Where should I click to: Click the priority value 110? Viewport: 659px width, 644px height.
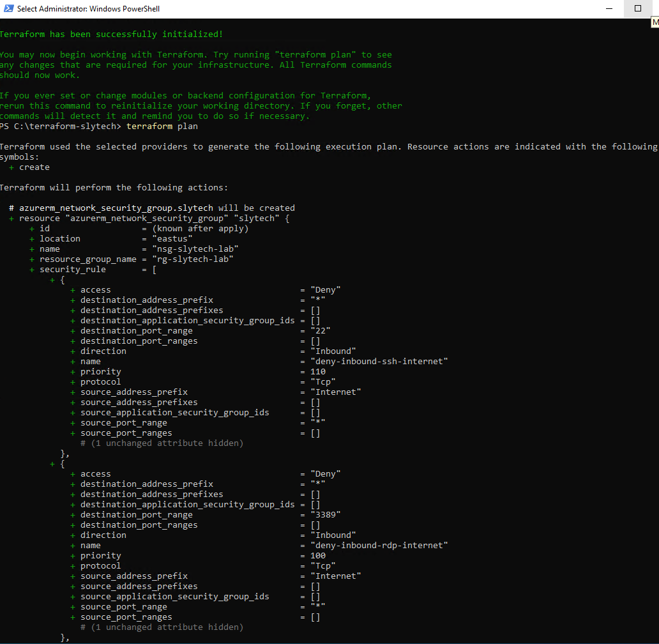coord(318,372)
